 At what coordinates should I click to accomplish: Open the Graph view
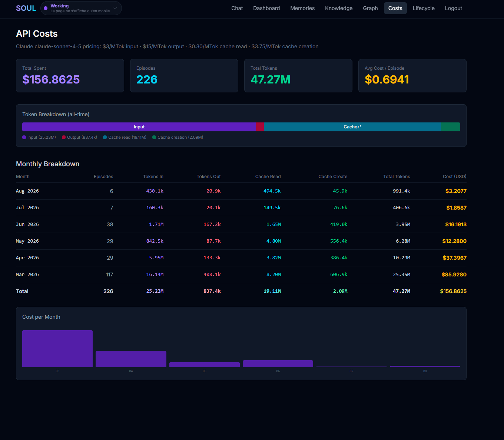[x=370, y=8]
